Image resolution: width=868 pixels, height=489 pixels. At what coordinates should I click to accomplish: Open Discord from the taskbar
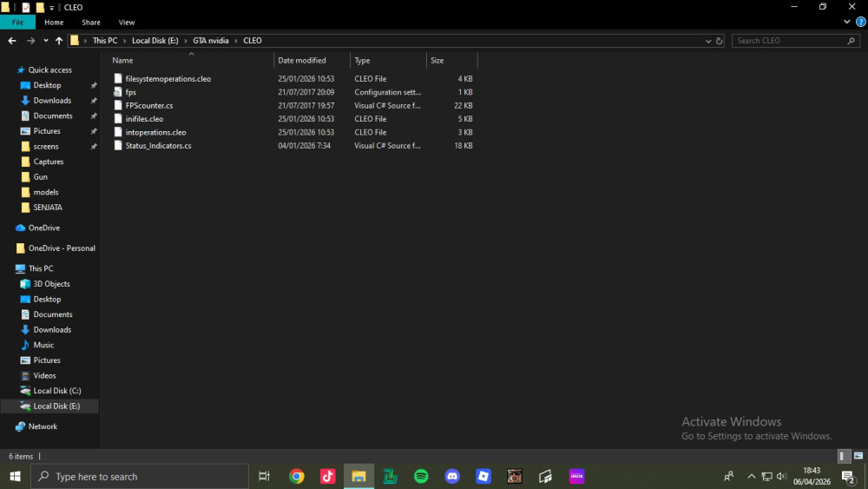tap(452, 476)
